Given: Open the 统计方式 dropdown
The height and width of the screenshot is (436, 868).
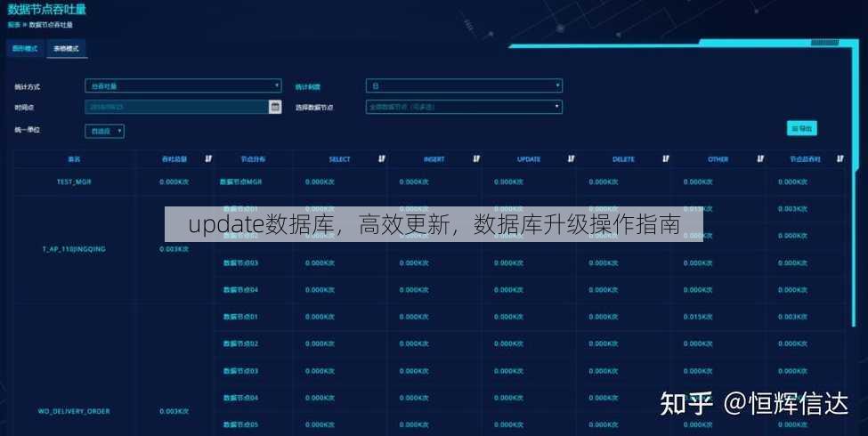Looking at the screenshot, I should point(183,85).
